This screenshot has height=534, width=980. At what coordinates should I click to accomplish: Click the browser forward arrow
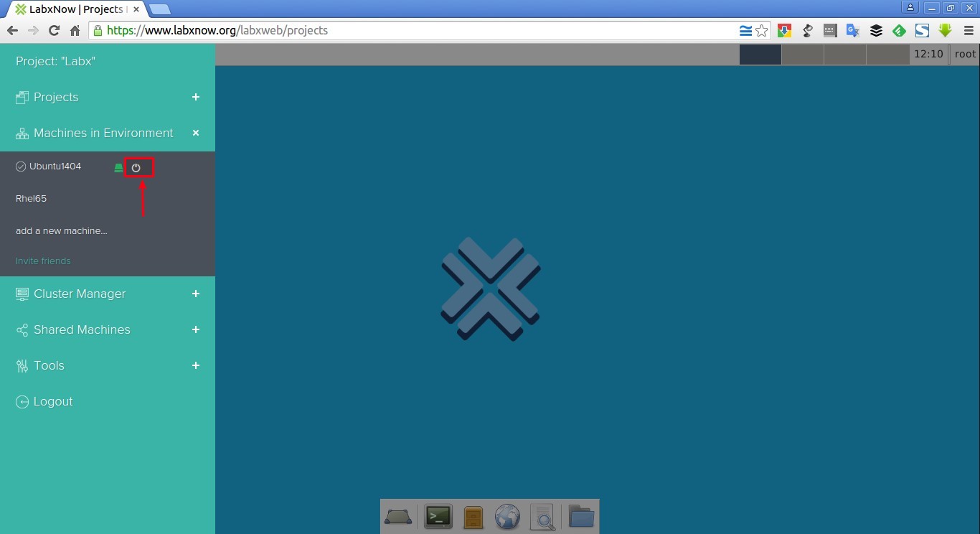click(33, 30)
